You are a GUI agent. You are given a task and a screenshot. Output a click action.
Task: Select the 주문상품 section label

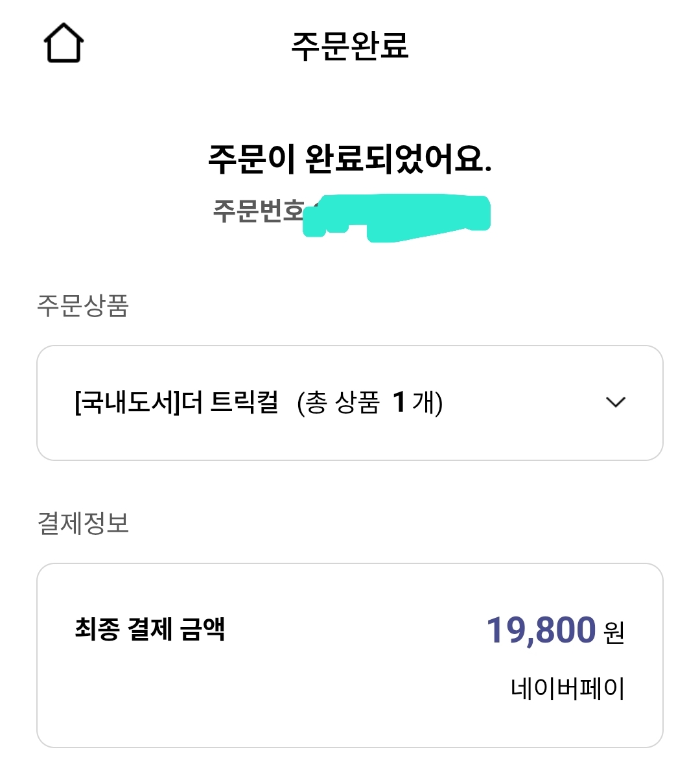[x=83, y=305]
